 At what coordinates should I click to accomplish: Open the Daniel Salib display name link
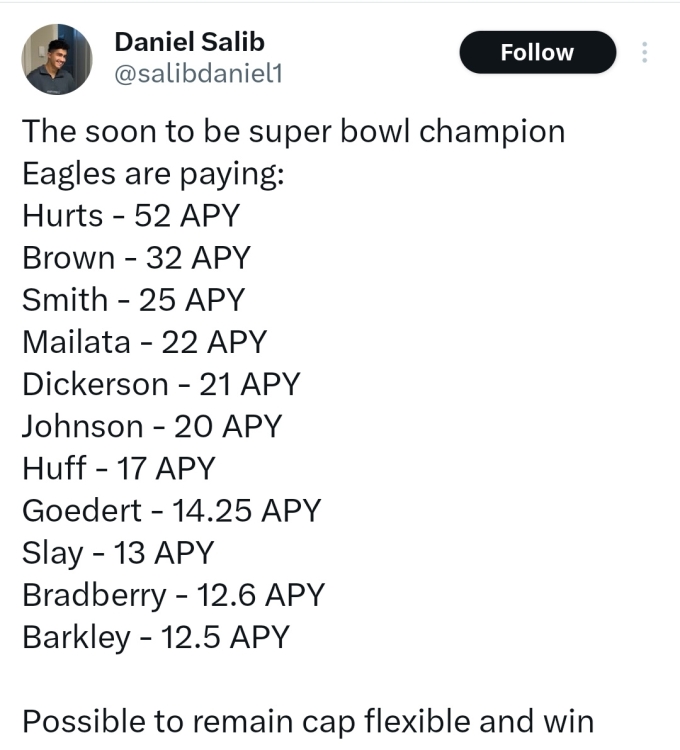tap(189, 42)
